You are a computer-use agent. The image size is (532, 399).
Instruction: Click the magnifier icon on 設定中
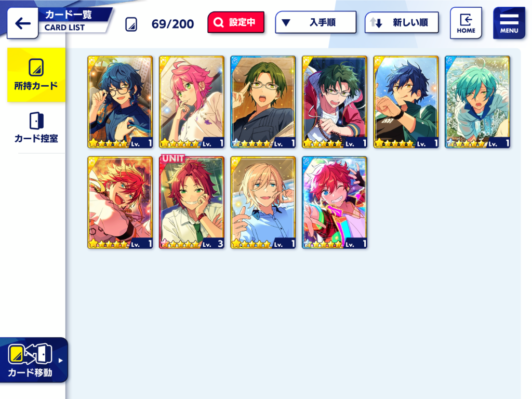pos(219,22)
